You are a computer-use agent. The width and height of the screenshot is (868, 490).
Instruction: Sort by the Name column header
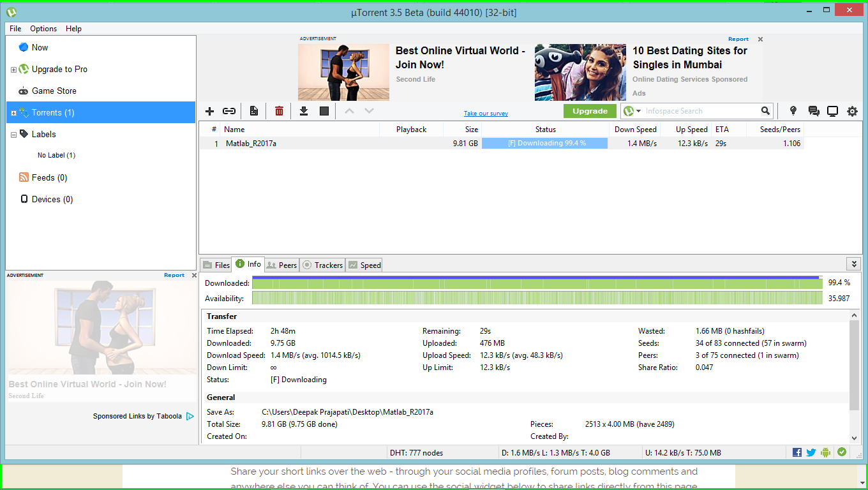[299, 130]
